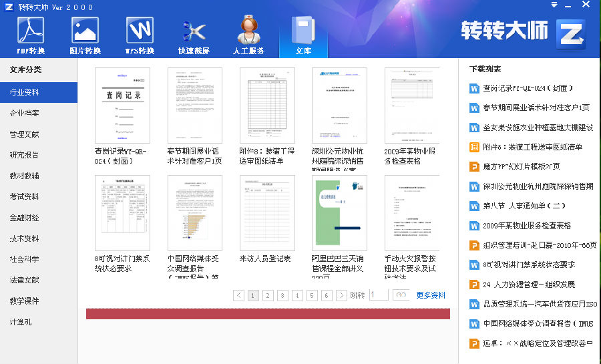Go to page 3 in pagination
Screen dimensions: 601x364
282,295
